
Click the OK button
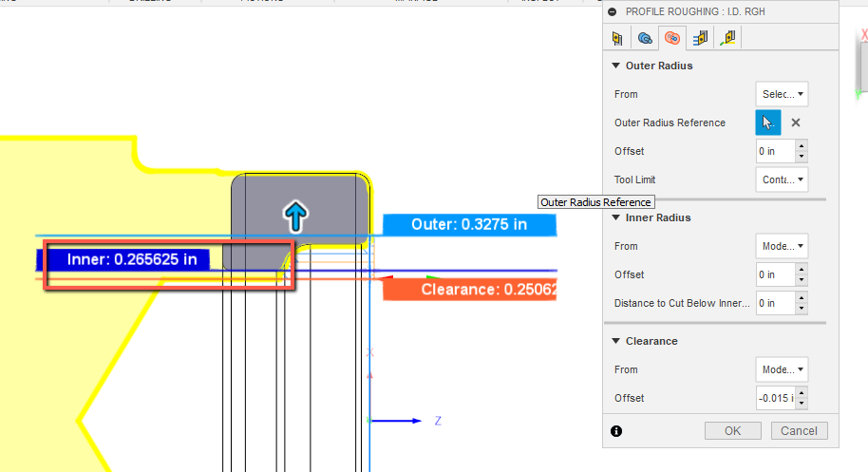(732, 430)
